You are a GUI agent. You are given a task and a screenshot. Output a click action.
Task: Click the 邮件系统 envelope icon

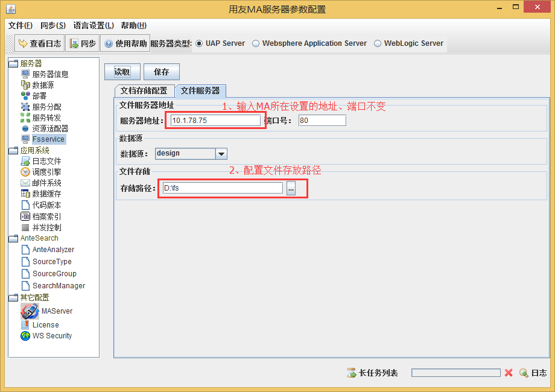pyautogui.click(x=25, y=183)
